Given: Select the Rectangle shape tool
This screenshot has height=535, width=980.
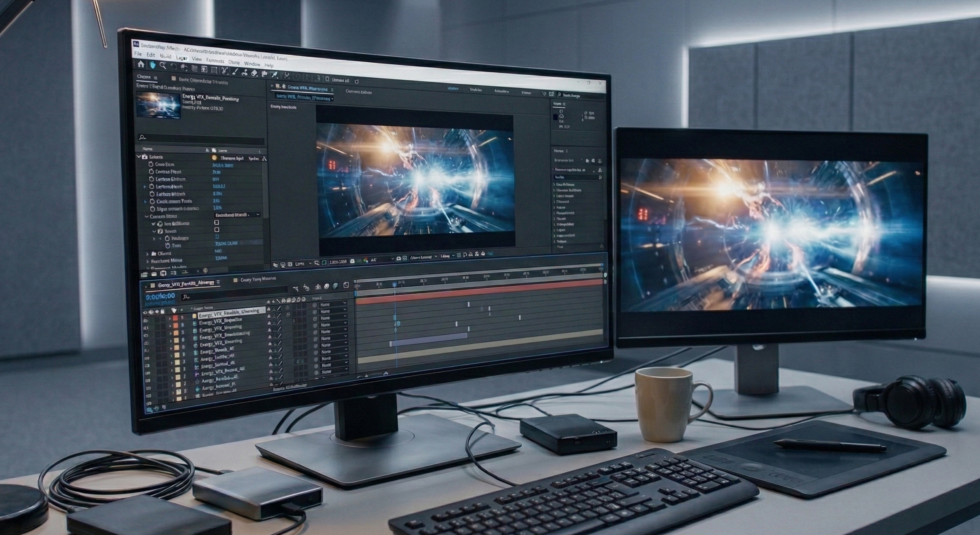Looking at the screenshot, I should (214, 70).
